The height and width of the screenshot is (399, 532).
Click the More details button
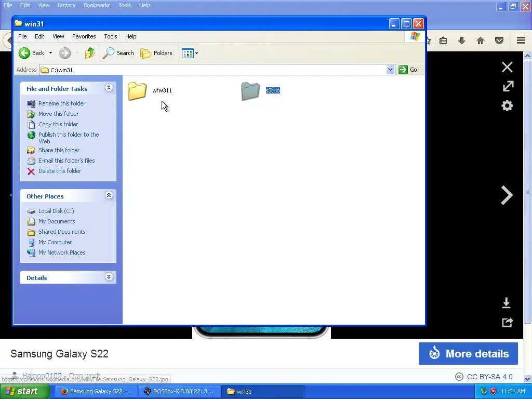click(x=468, y=353)
